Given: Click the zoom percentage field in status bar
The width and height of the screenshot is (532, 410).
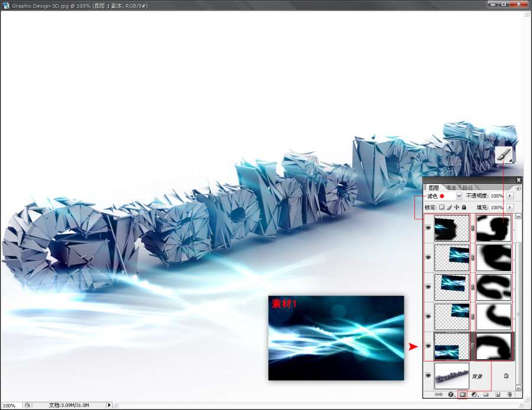Looking at the screenshot, I should [x=10, y=405].
